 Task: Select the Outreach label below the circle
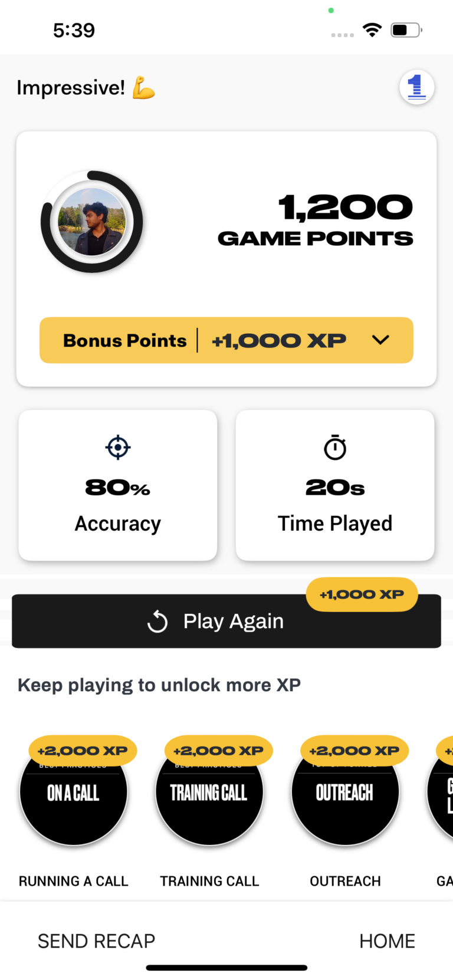click(x=345, y=881)
